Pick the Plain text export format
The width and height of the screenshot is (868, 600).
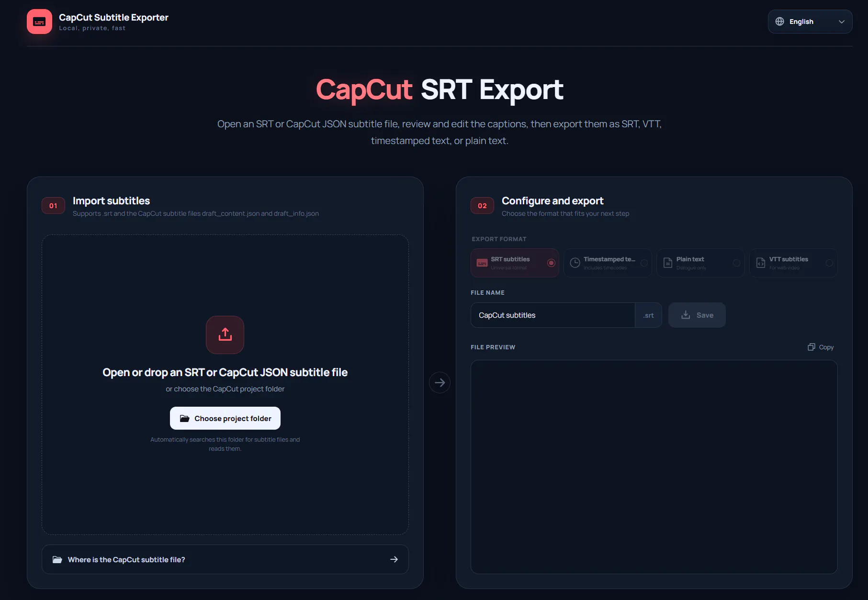coord(700,263)
